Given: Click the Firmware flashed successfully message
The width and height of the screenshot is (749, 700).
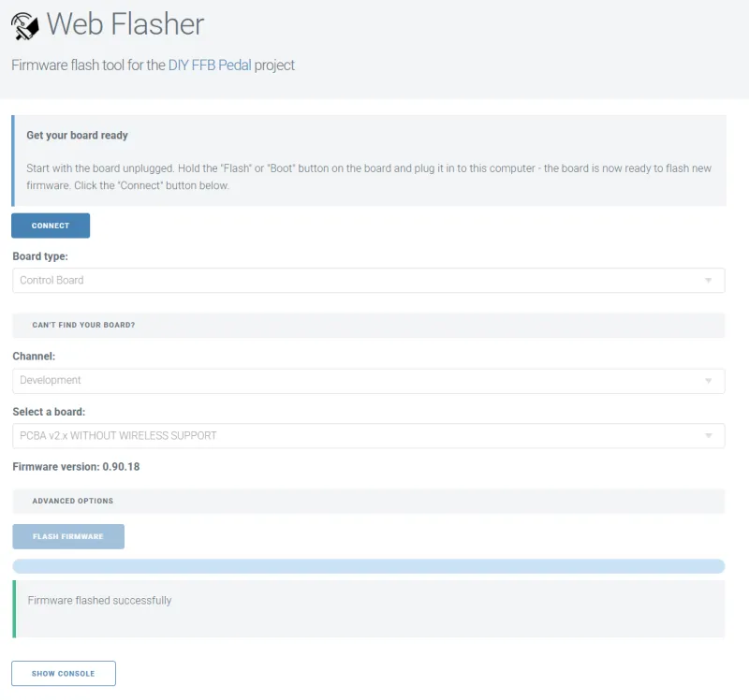Looking at the screenshot, I should coord(99,600).
